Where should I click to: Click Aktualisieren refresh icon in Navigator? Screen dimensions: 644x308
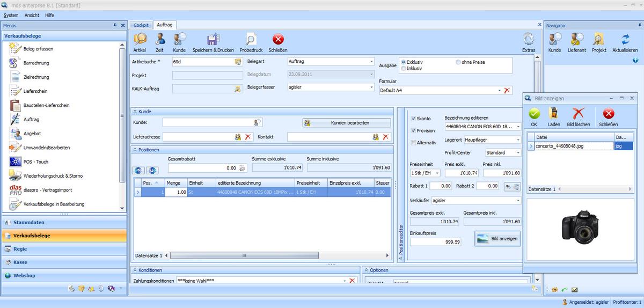click(x=625, y=39)
